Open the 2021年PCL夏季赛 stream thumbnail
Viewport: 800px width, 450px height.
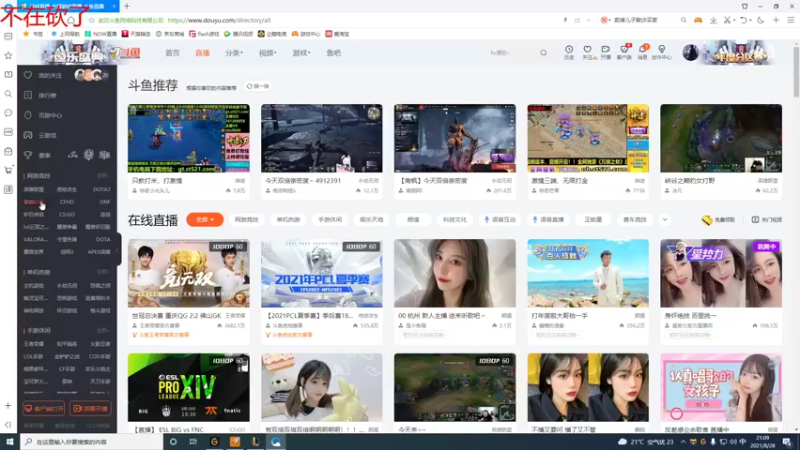[x=321, y=273]
